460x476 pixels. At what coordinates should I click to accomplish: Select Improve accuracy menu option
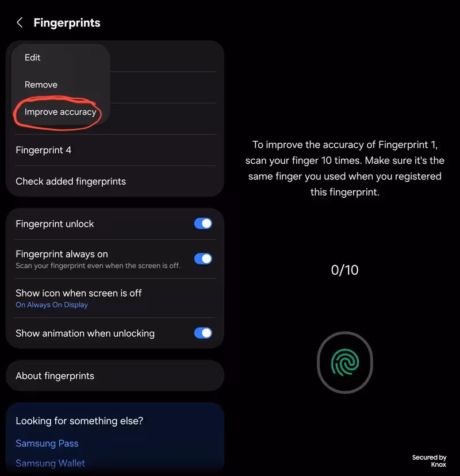click(60, 112)
